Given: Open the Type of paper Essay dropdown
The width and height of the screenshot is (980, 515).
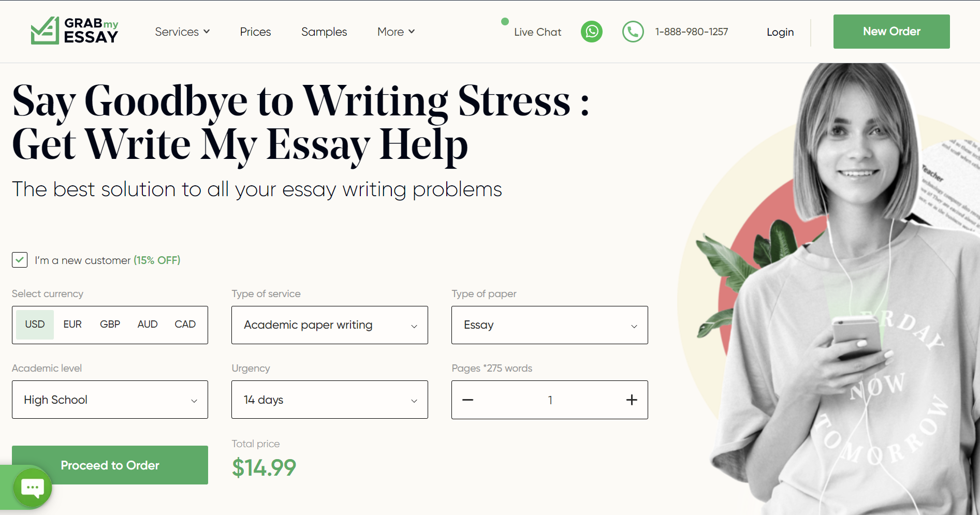Looking at the screenshot, I should pos(550,325).
